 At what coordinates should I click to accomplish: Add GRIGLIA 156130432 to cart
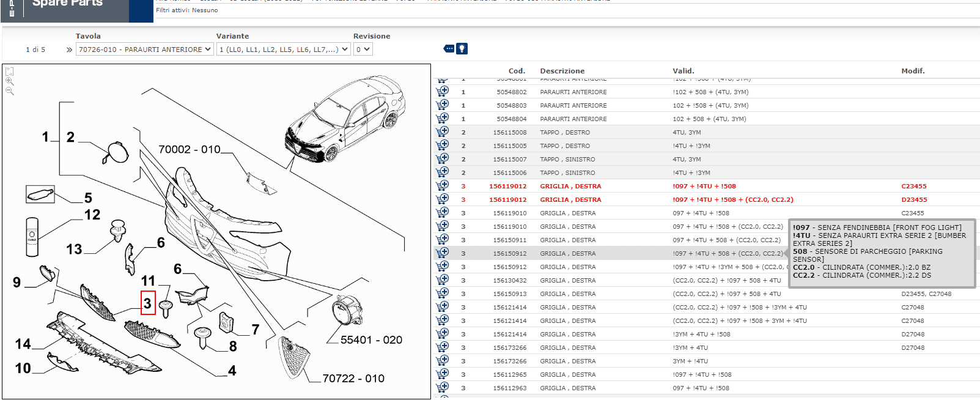click(x=442, y=280)
